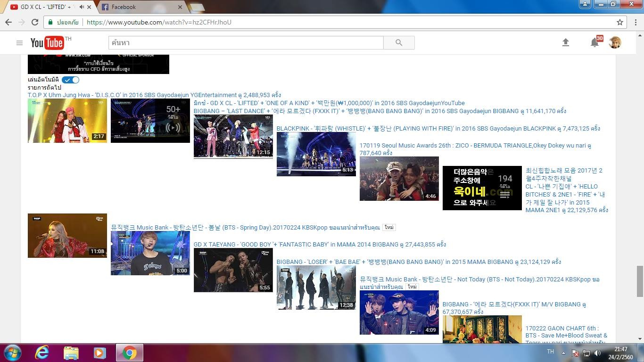644x362 pixels.
Task: Open the 194-video playlist thumbnail
Action: point(482,188)
